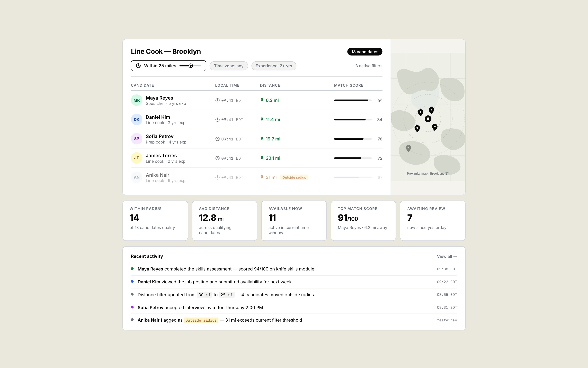Click Sofia Petrov accepted interview invite entry
The image size is (588, 368).
tap(294, 307)
